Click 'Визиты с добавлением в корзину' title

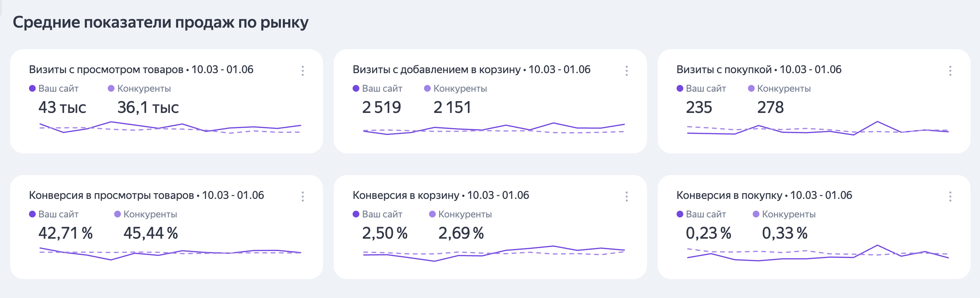point(436,70)
